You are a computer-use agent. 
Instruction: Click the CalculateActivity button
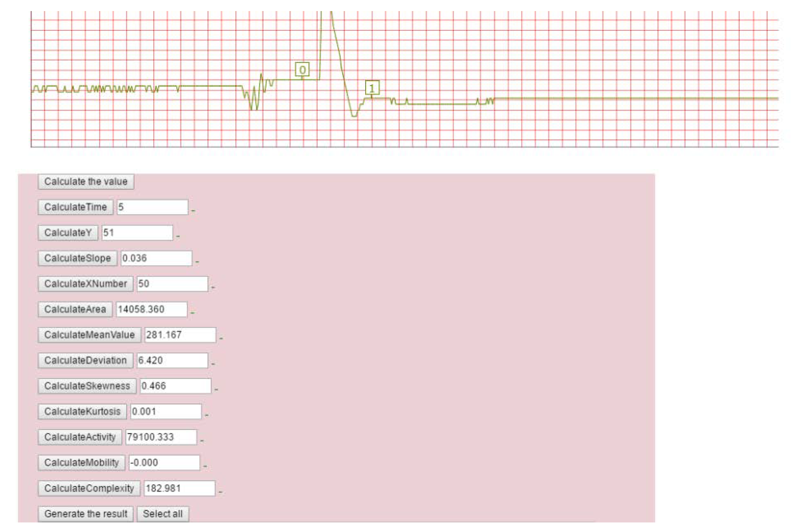pyautogui.click(x=80, y=437)
